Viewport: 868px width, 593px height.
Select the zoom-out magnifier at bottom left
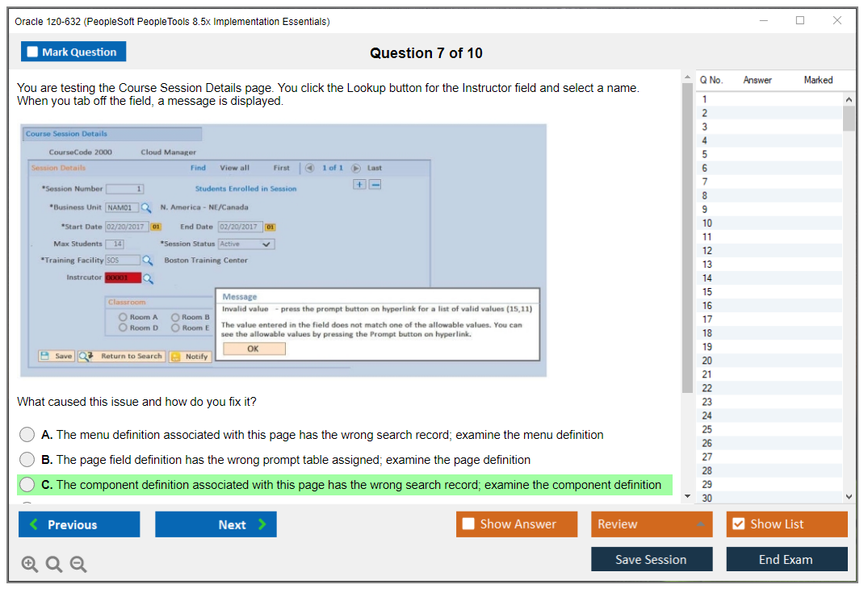pos(78,564)
